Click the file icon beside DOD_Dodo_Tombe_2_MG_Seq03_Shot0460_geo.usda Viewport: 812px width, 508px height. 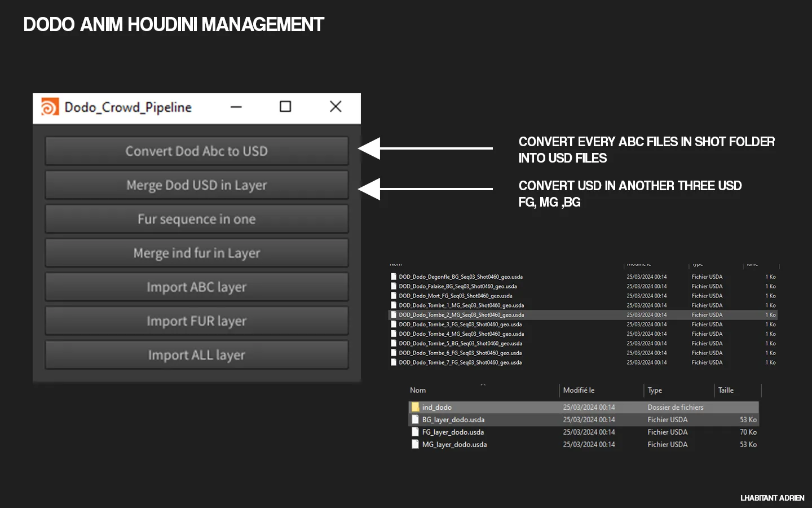point(394,315)
